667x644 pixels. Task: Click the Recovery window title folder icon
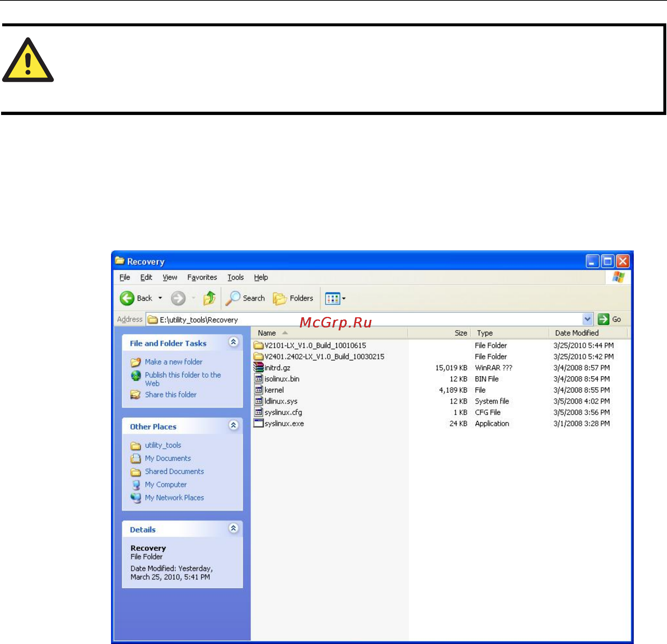click(119, 261)
